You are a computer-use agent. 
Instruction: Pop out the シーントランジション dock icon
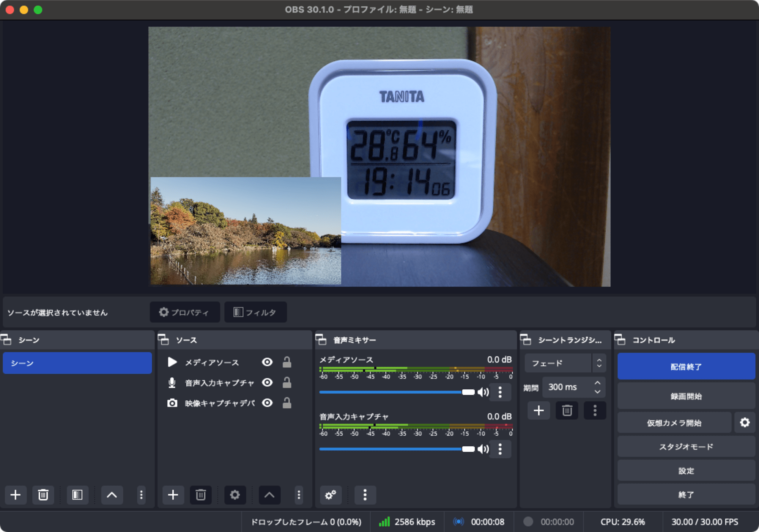pos(526,340)
